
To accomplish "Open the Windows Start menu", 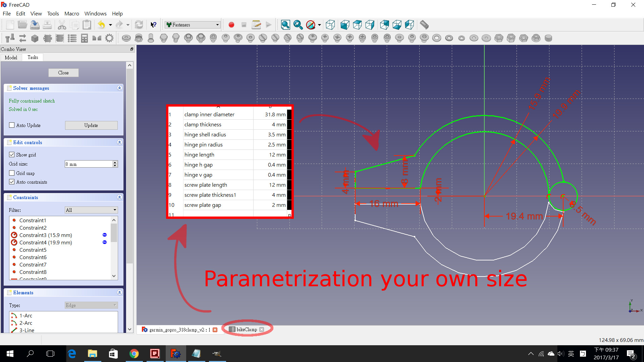I will 10,354.
